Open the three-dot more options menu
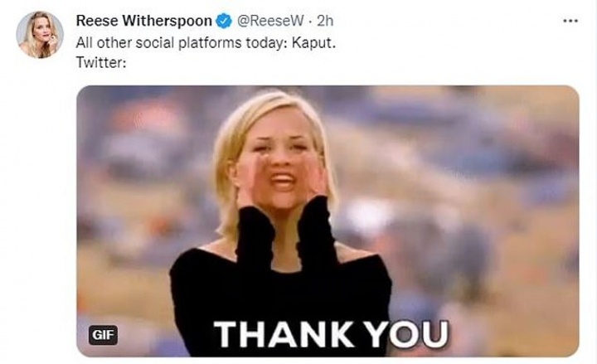The height and width of the screenshot is (364, 597). [x=570, y=21]
